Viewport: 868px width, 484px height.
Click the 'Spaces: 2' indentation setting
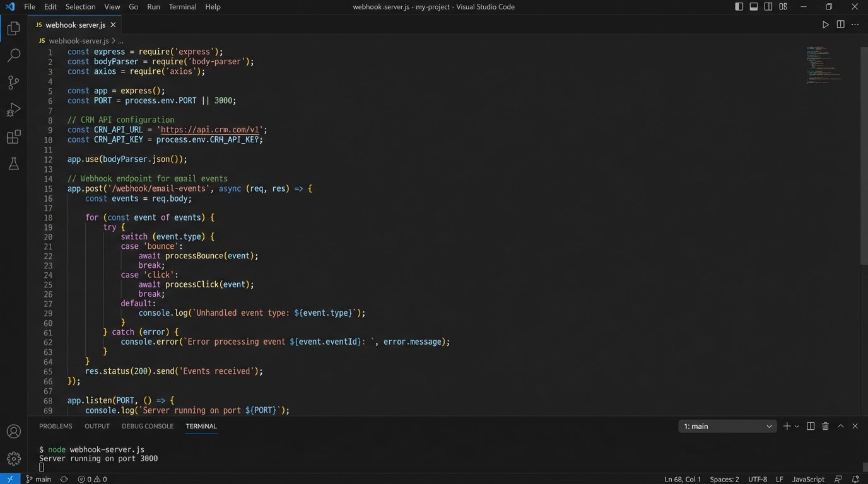point(724,479)
